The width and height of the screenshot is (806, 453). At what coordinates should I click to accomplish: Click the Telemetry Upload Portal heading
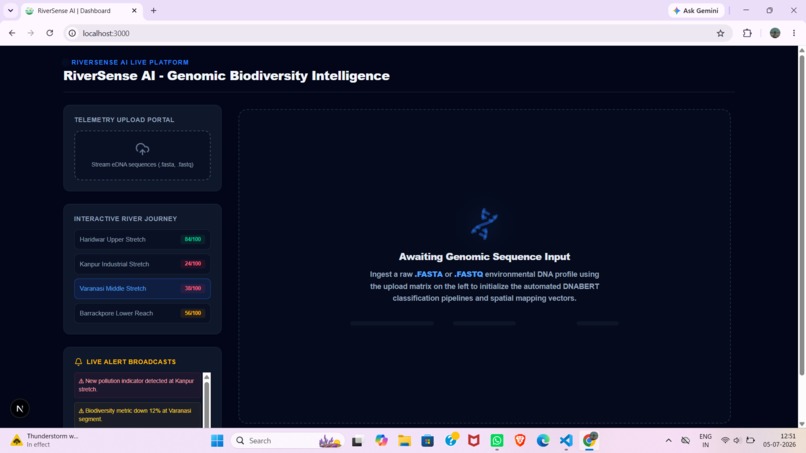coord(124,120)
